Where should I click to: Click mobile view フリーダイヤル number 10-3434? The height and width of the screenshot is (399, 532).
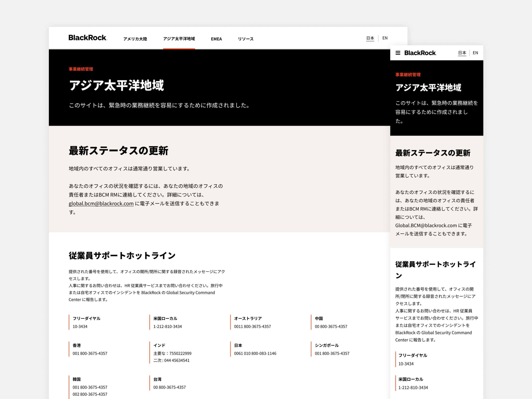point(406,364)
